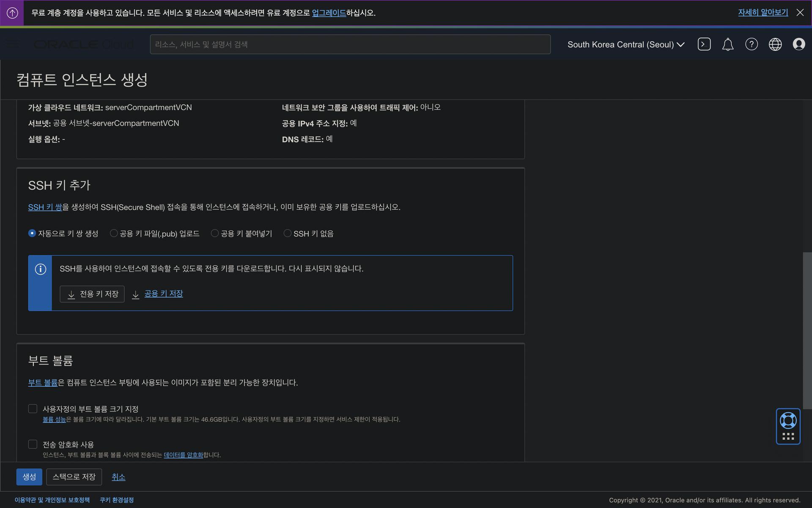This screenshot has height=508, width=812.
Task: Select 공용 키 파일(.pub) 업로드 radio option
Action: (113, 233)
